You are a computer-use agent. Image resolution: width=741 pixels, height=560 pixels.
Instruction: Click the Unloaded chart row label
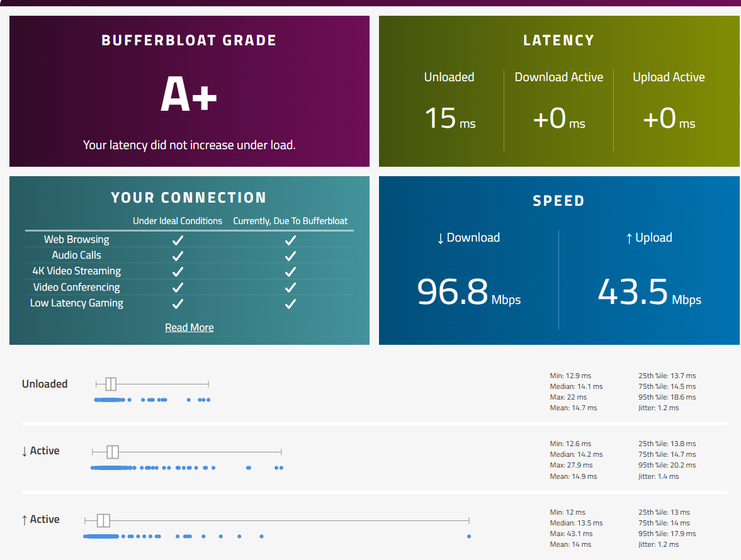click(45, 384)
